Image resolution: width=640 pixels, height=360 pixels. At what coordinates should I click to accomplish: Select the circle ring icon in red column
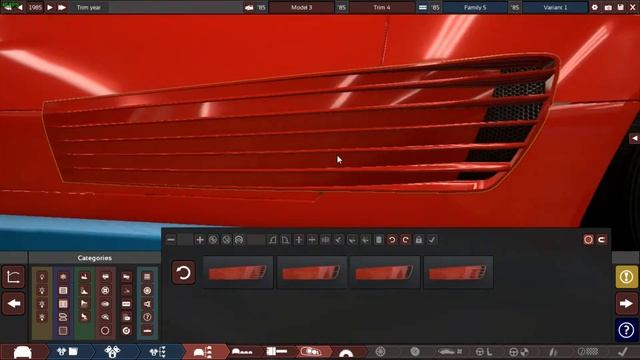105,331
